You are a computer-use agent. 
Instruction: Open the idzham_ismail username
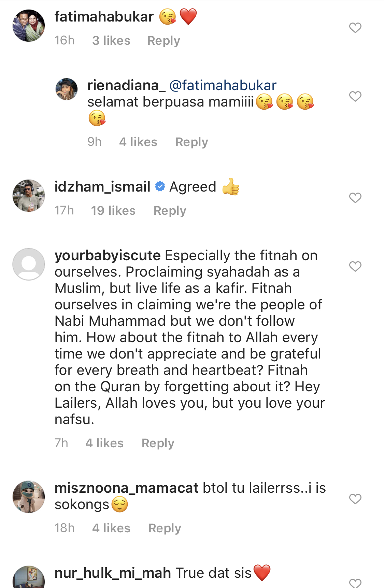pyautogui.click(x=102, y=187)
